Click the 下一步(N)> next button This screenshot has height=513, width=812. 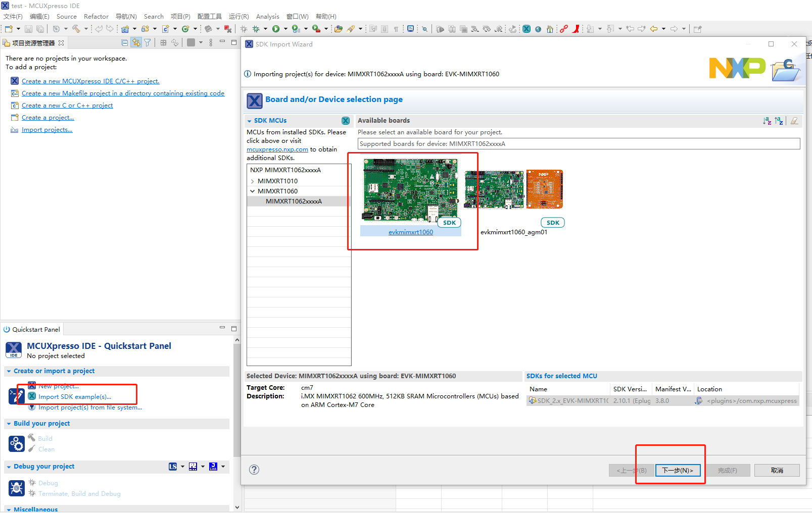click(x=678, y=471)
